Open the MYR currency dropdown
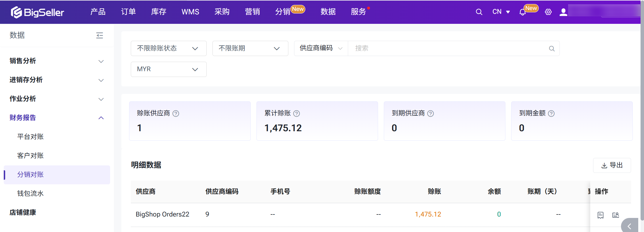The width and height of the screenshot is (644, 232). [168, 69]
